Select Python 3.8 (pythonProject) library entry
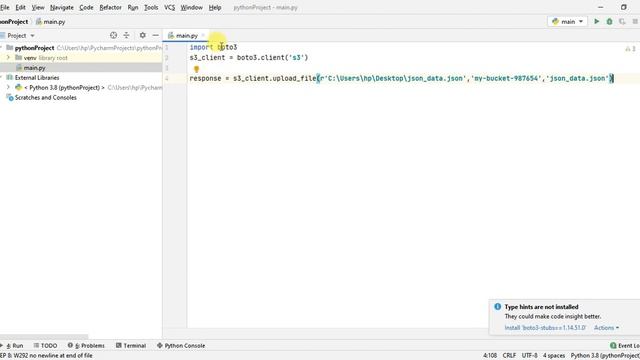640x360 pixels. (x=64, y=87)
